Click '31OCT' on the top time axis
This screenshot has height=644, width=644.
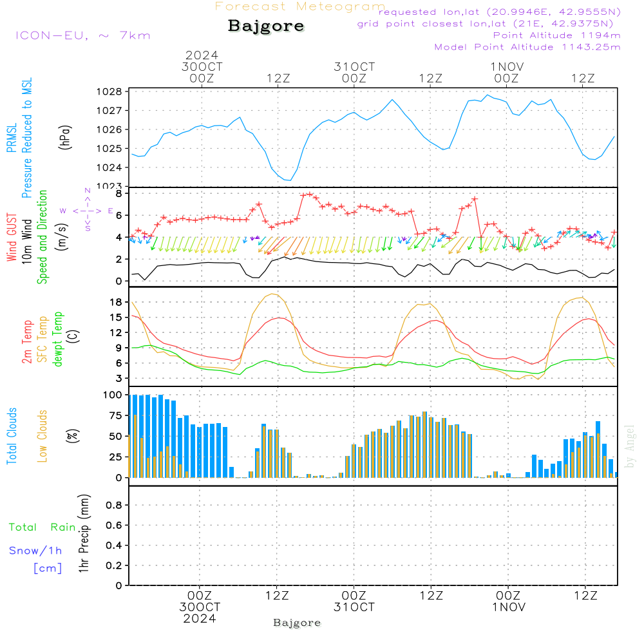point(354,67)
